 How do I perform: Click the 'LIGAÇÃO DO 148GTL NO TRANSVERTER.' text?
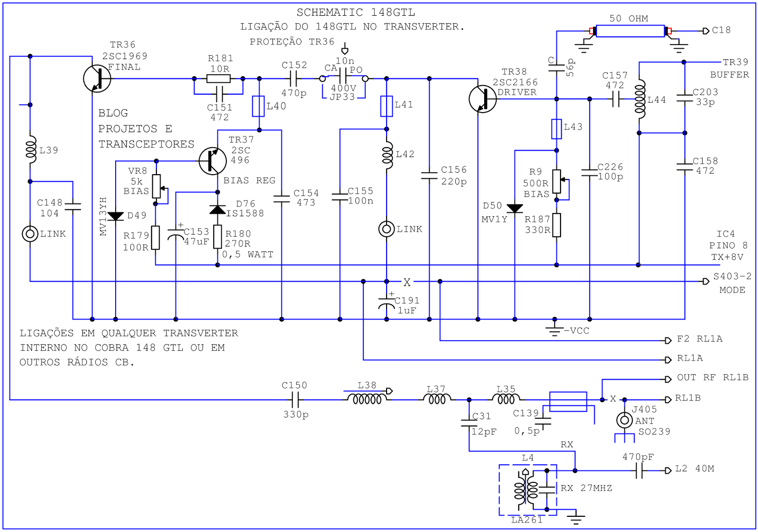pyautogui.click(x=352, y=27)
